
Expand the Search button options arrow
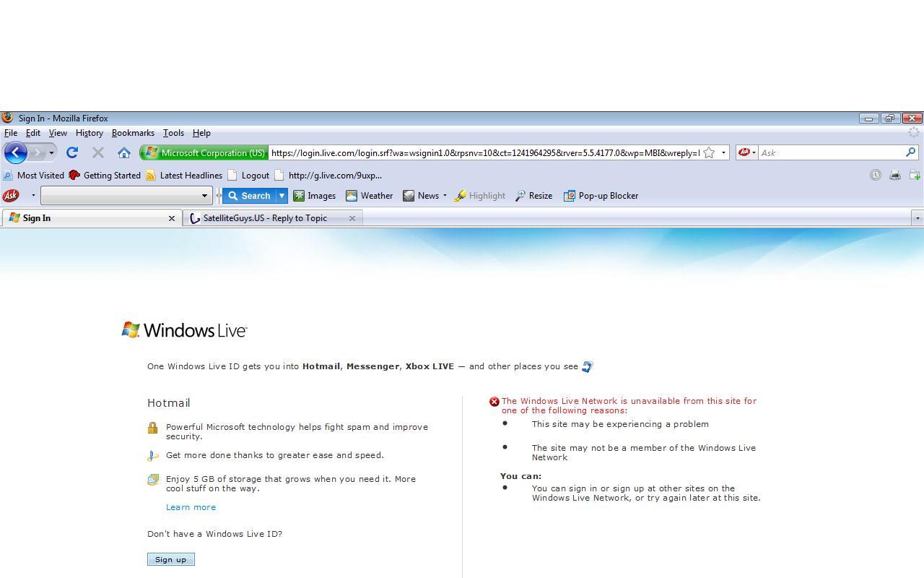pyautogui.click(x=282, y=195)
